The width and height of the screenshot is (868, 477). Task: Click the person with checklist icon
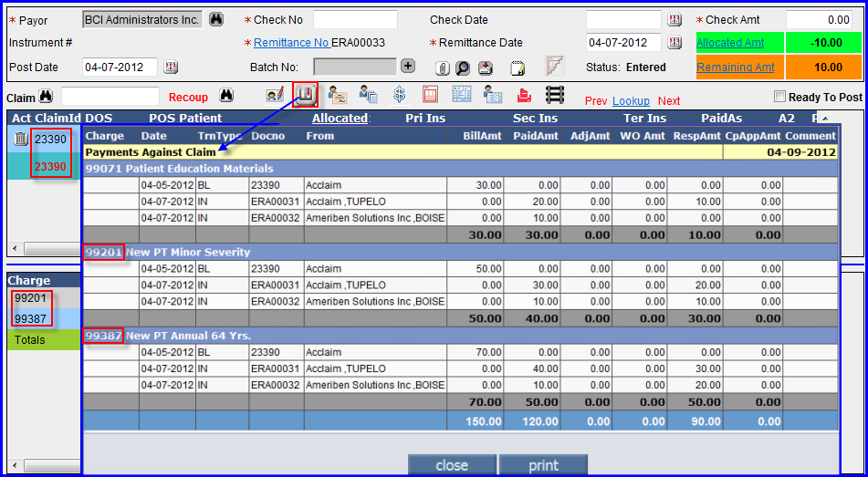[x=492, y=95]
